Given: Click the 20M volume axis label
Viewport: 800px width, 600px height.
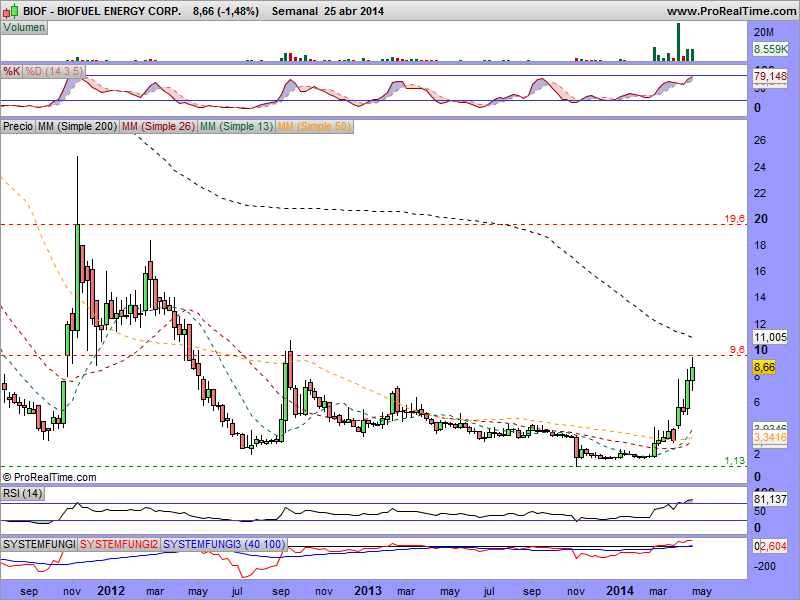Looking at the screenshot, I should tap(764, 32).
